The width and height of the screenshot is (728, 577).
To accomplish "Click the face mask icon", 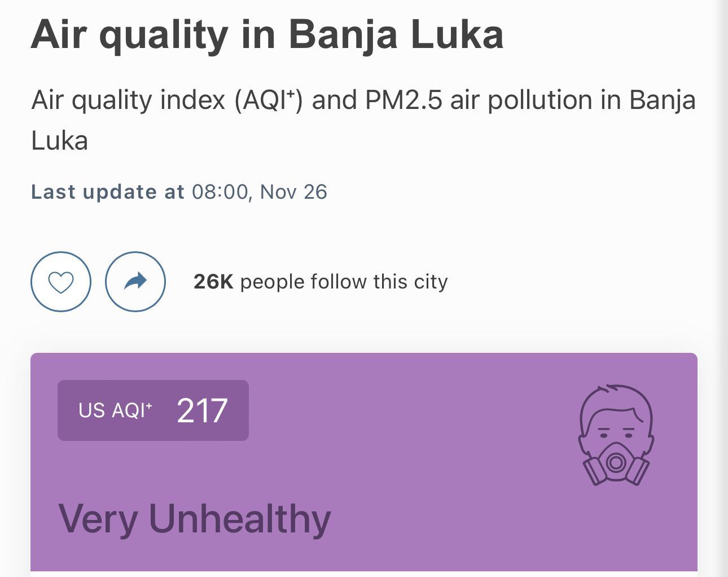I will 616,435.
